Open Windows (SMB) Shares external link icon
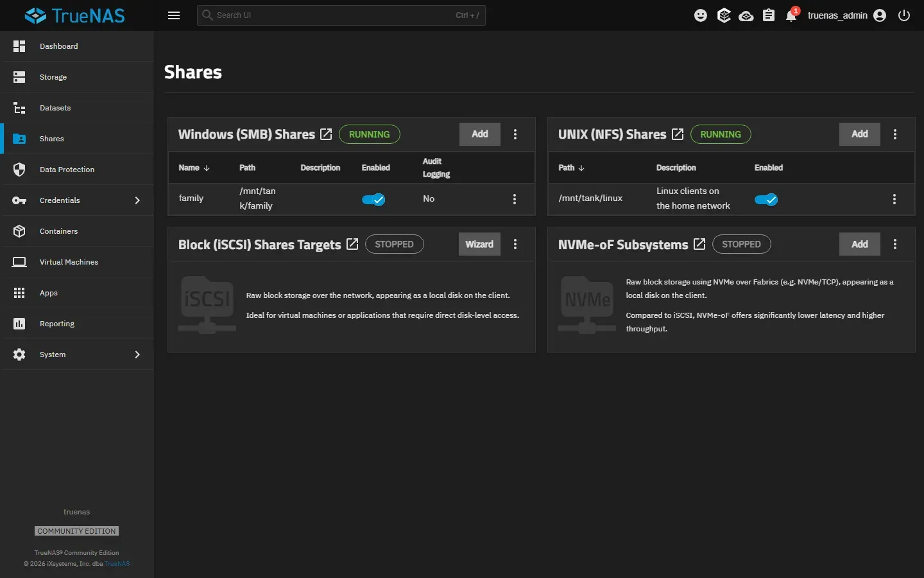924x578 pixels. [326, 134]
